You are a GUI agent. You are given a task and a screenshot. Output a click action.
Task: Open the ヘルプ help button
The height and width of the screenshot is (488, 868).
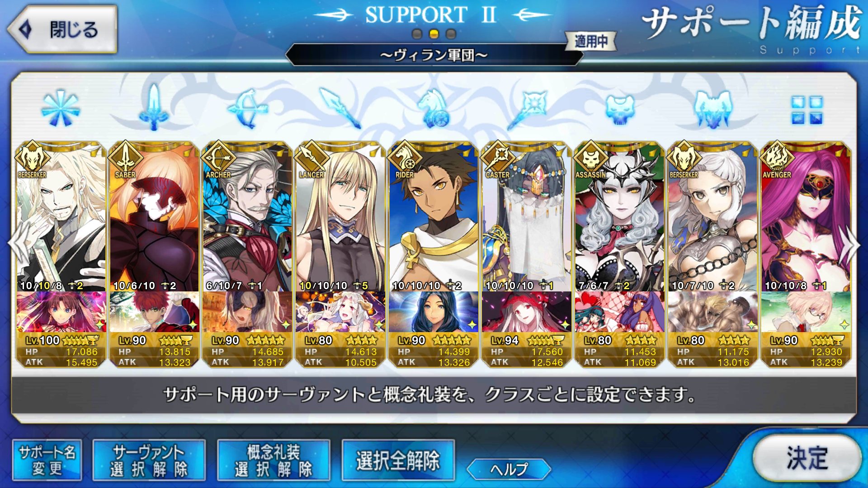coord(509,469)
